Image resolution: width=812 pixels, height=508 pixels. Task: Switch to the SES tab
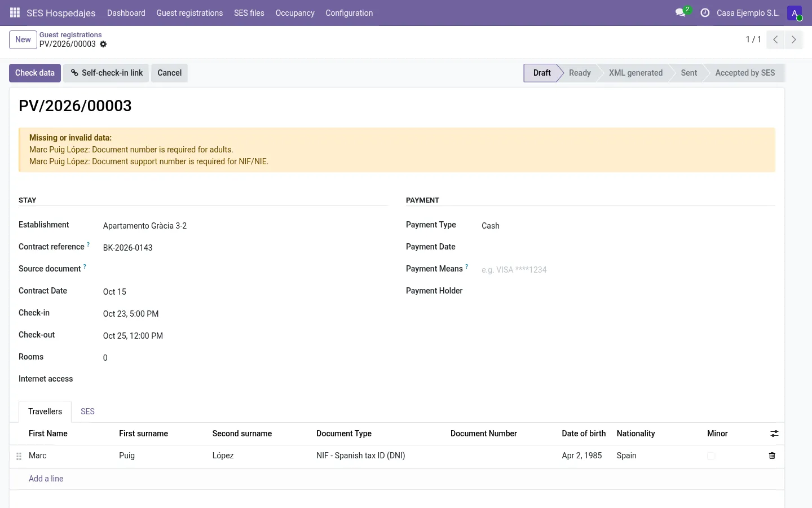87,411
